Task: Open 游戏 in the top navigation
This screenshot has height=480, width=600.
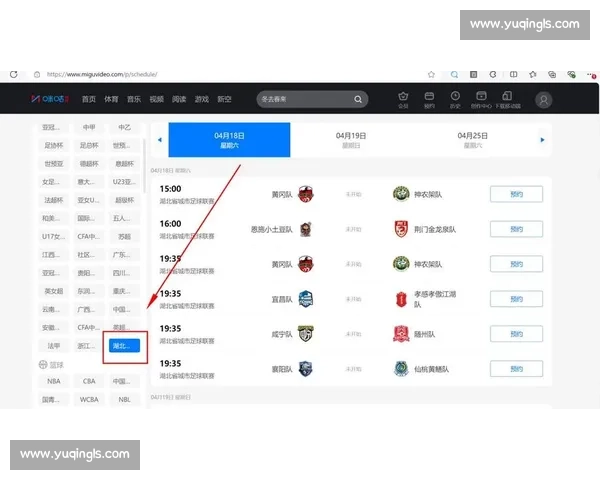Action: (x=202, y=99)
